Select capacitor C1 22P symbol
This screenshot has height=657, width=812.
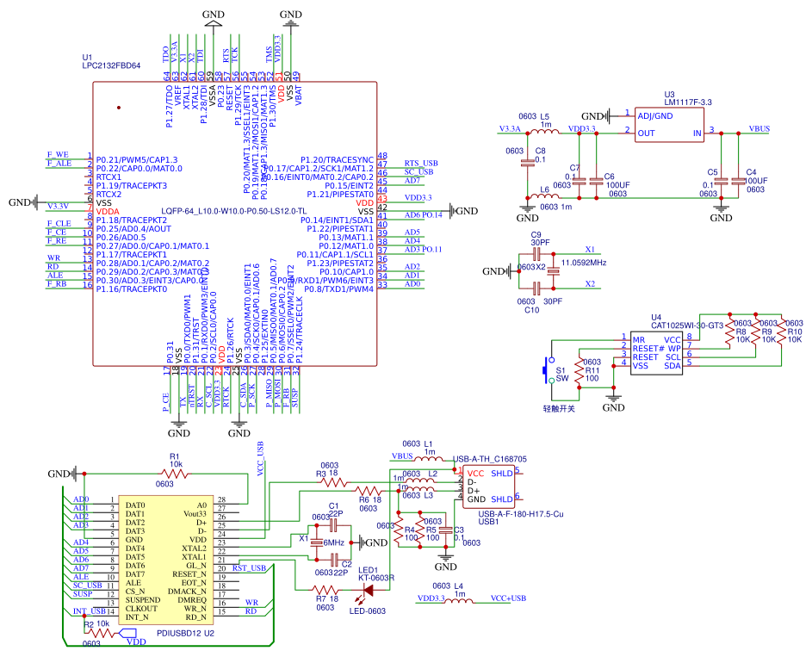click(333, 525)
